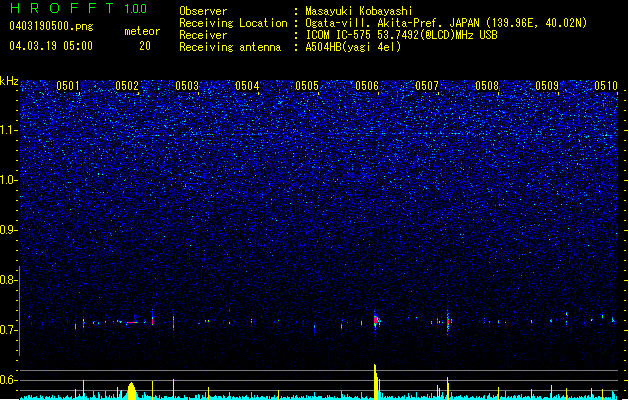
Task: Click the 0.9 frequency axis label
Action: tap(8, 230)
